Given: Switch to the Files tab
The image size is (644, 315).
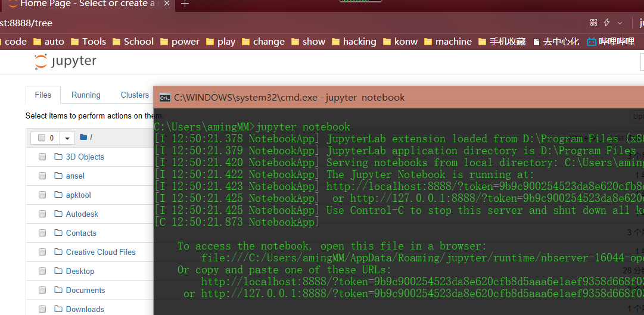Looking at the screenshot, I should click(x=43, y=95).
